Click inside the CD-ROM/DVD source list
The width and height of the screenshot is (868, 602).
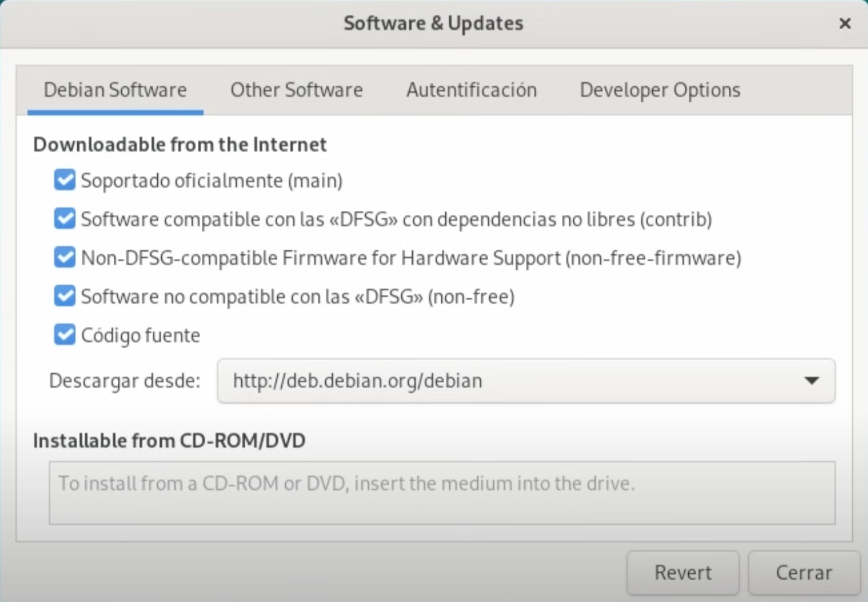[442, 493]
